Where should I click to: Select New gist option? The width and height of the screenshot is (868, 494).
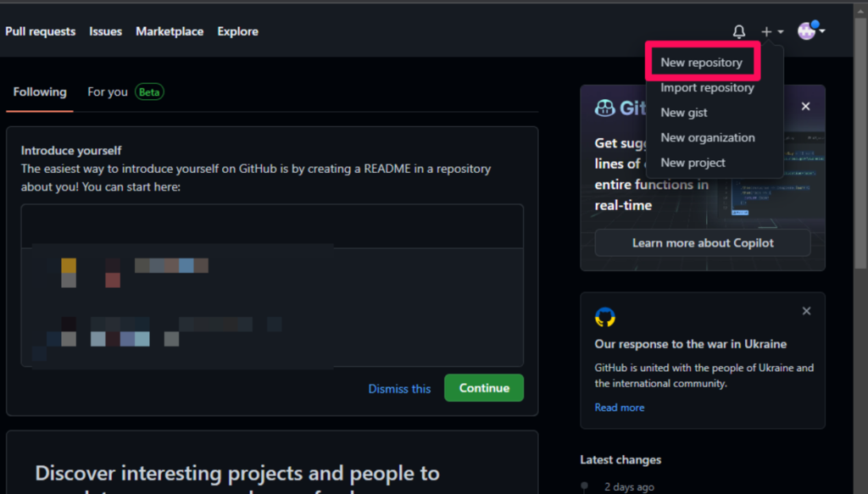pos(684,113)
